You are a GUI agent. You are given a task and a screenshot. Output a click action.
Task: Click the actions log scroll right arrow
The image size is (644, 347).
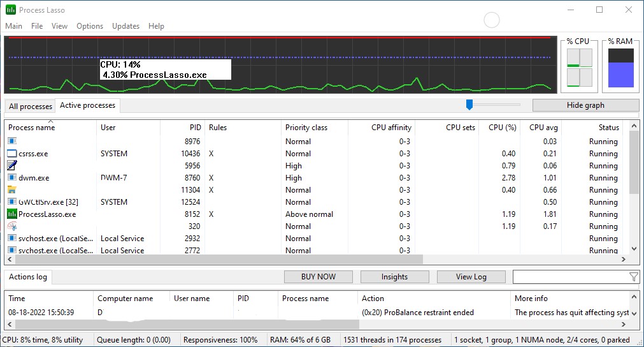tap(624, 325)
